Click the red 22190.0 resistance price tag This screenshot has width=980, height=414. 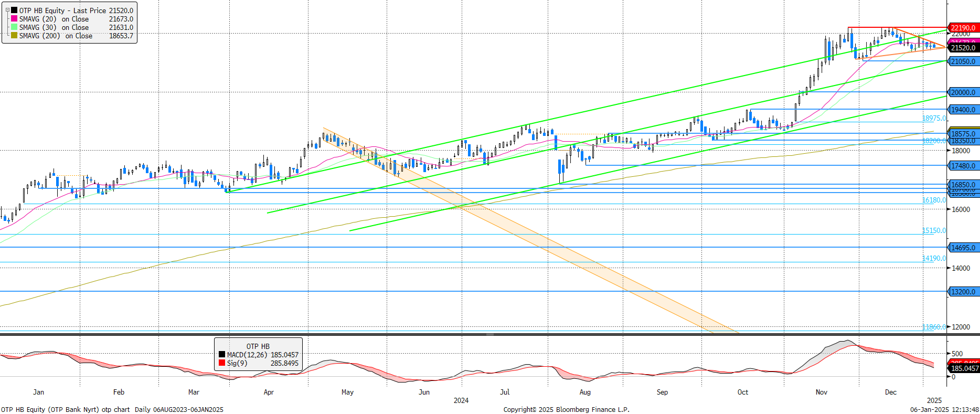point(963,28)
